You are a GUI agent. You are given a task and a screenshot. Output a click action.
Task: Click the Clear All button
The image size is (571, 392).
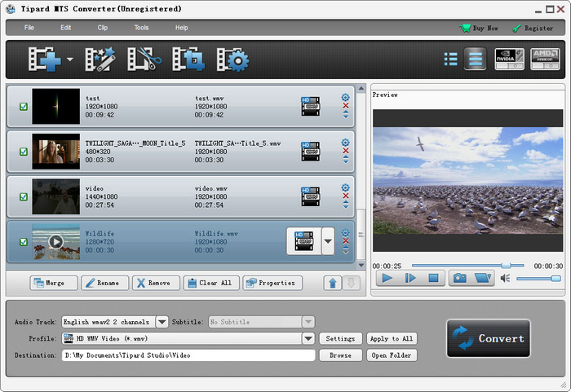(x=211, y=283)
